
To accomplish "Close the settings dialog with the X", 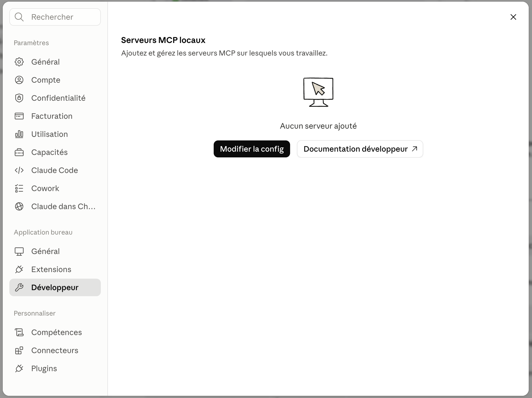I will (513, 17).
